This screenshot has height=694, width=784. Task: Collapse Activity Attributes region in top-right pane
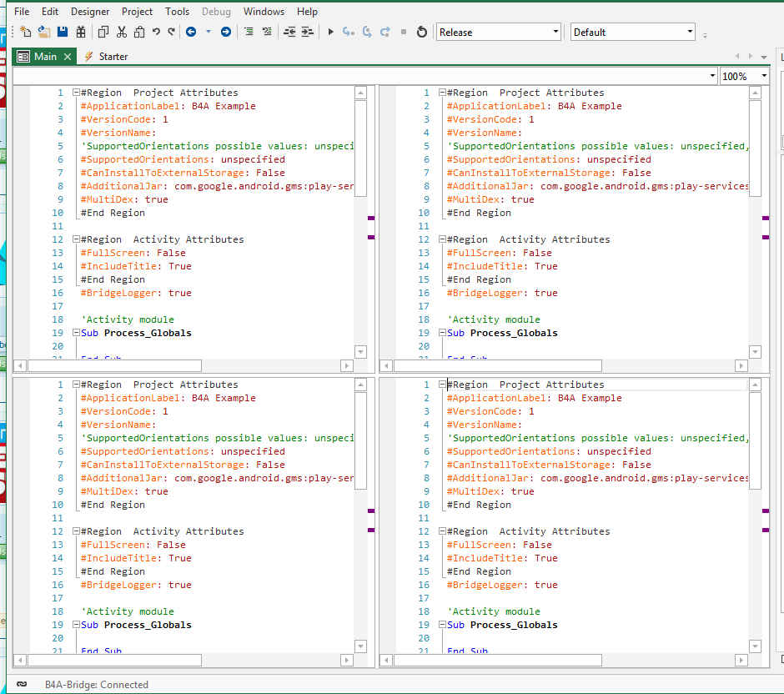442,239
